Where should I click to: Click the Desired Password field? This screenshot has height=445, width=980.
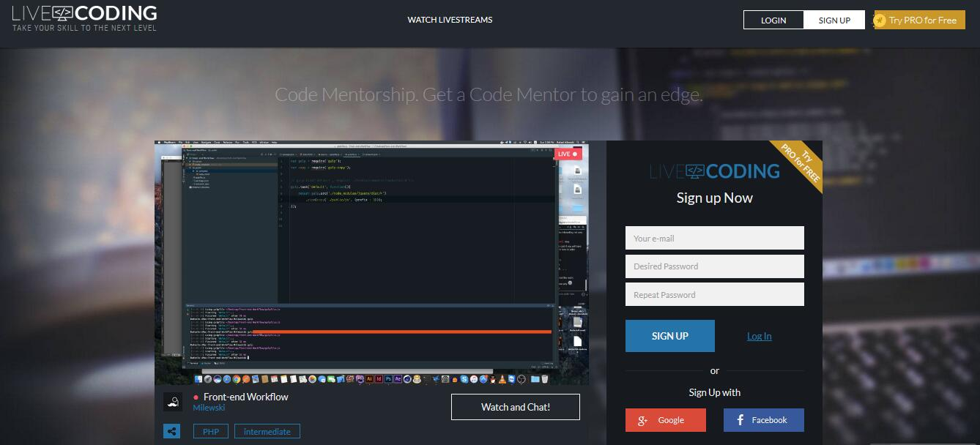(714, 266)
